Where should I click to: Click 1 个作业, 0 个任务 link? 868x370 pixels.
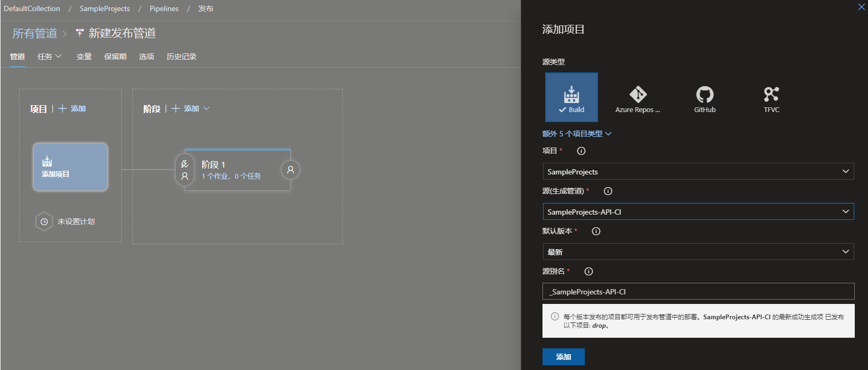coord(231,176)
